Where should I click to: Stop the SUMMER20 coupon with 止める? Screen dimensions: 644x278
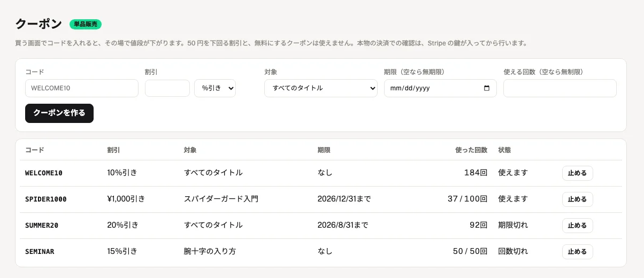[x=577, y=226]
